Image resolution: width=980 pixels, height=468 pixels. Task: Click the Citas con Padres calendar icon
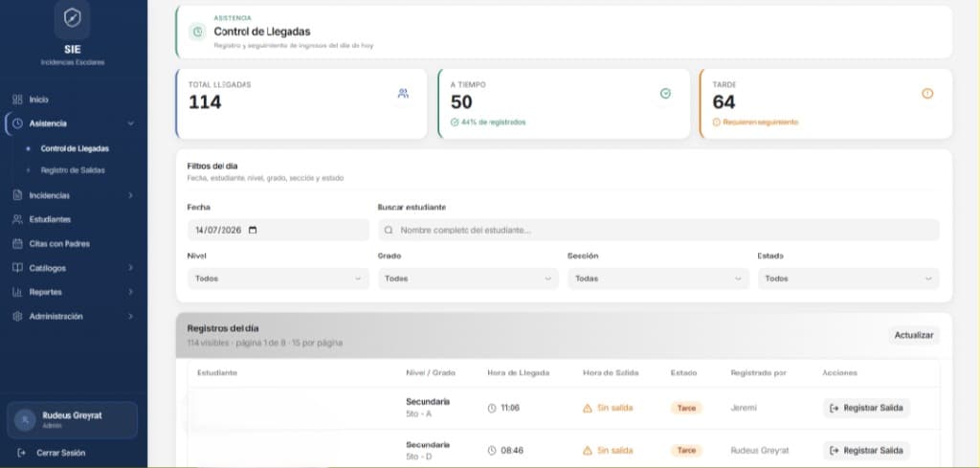tap(17, 244)
